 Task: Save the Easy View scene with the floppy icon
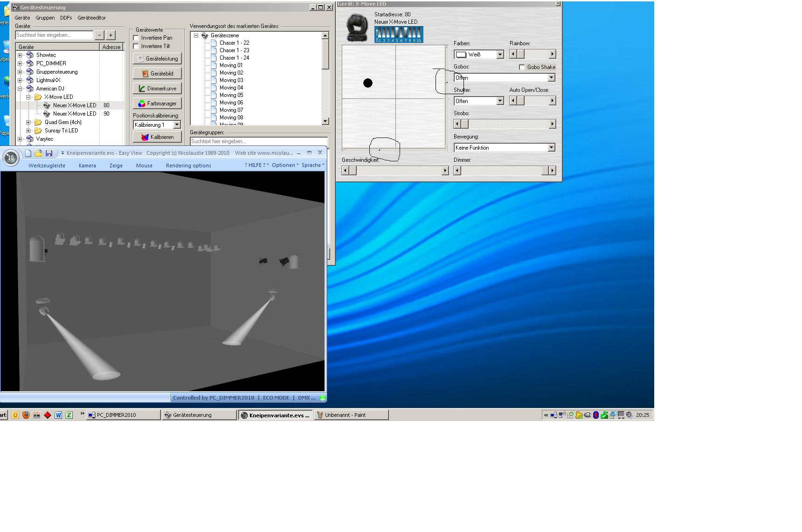49,153
